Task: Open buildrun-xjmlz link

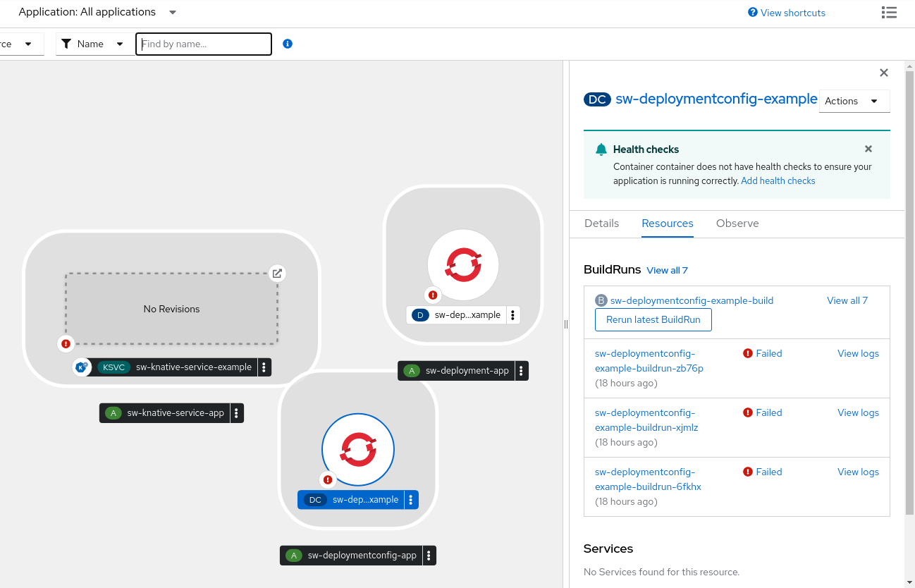Action: [646, 420]
